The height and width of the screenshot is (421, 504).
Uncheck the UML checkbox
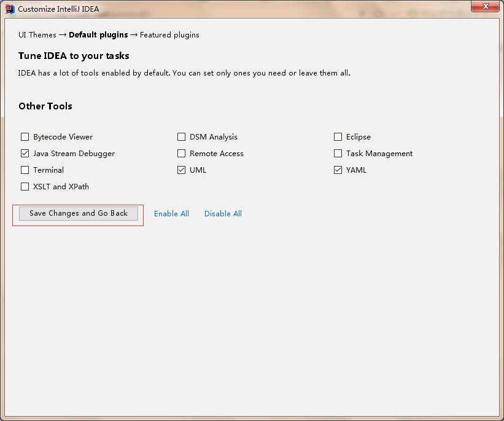181,170
